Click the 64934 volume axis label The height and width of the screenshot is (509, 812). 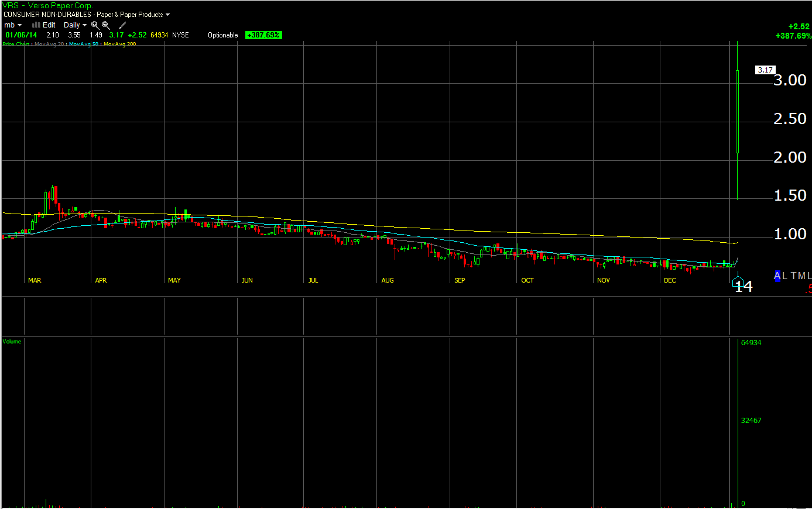coord(751,343)
